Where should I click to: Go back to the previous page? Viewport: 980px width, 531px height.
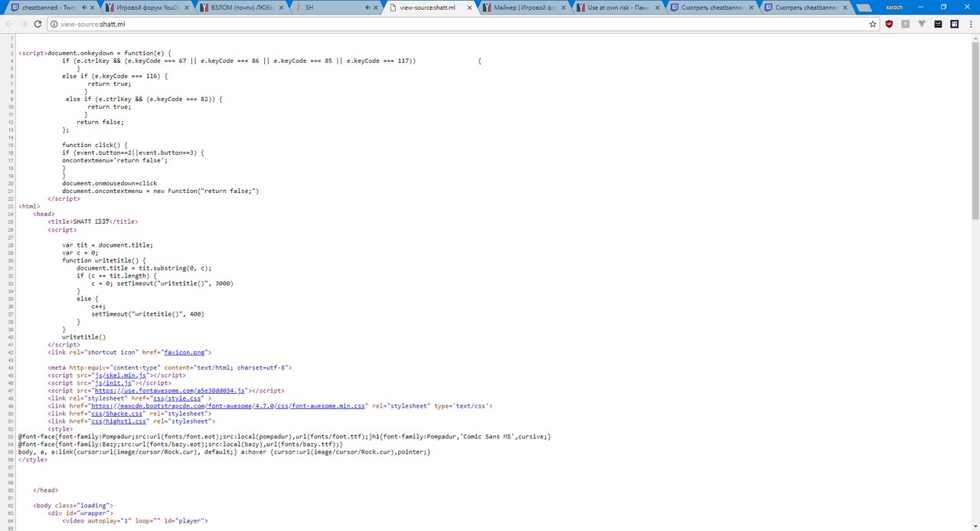[9, 24]
